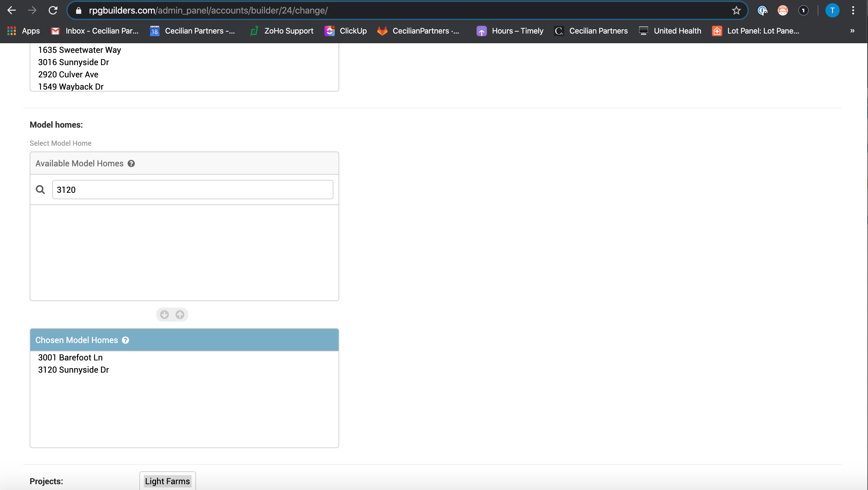Viewport: 868px width, 490px height.
Task: Open the Apps bookmark shortcut
Action: (24, 31)
